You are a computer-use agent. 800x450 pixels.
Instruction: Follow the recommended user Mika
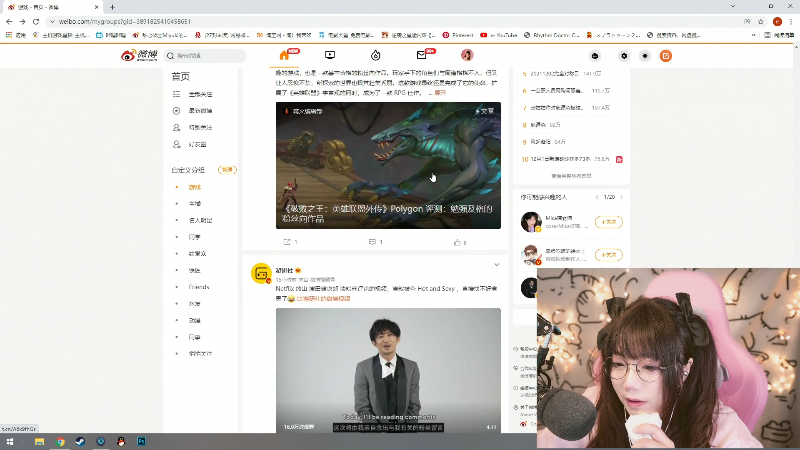click(x=609, y=222)
